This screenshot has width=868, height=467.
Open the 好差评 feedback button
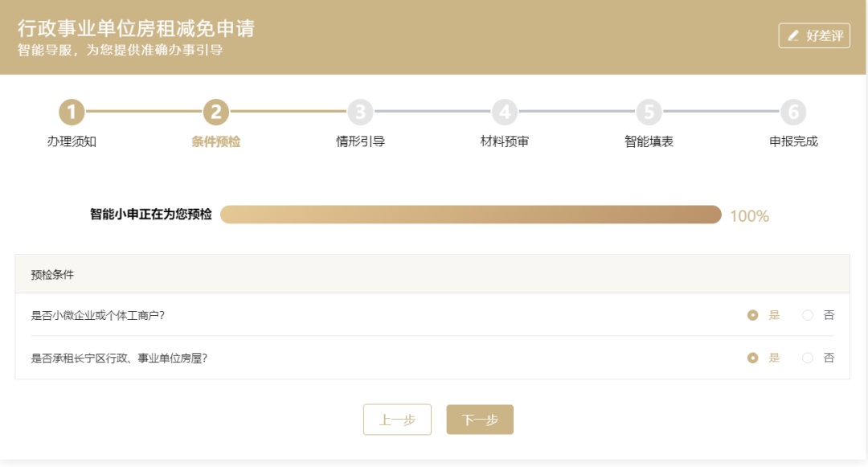click(814, 36)
